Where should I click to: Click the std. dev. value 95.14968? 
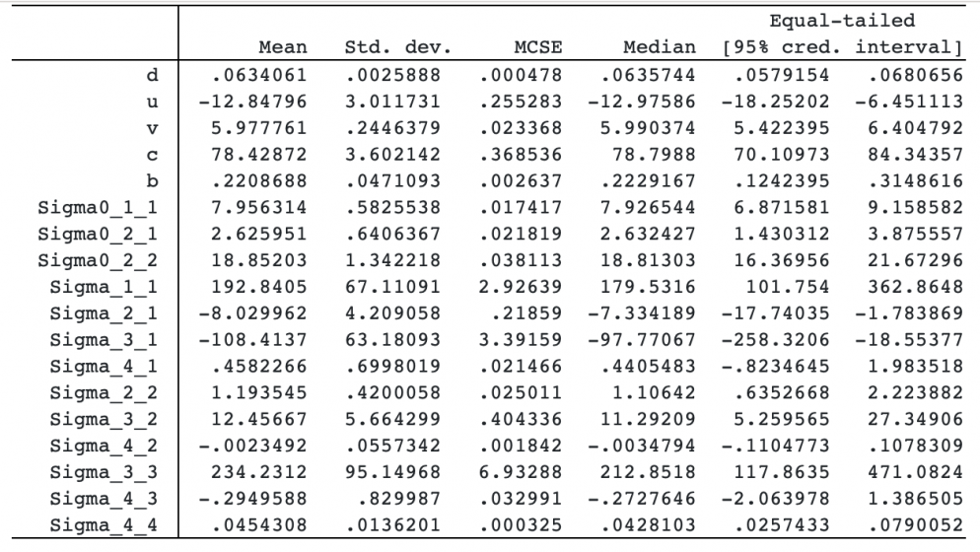point(392,472)
